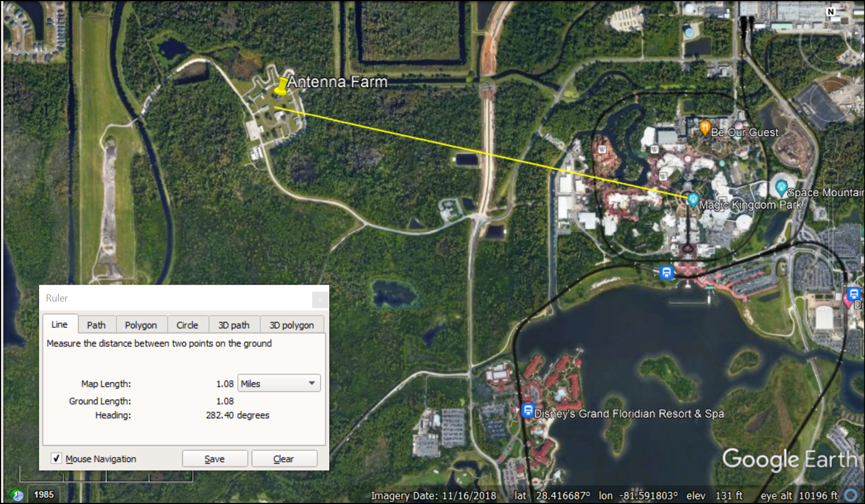Click the yellow measurement line on map
Image resolution: width=865 pixels, height=504 pixels.
click(485, 153)
